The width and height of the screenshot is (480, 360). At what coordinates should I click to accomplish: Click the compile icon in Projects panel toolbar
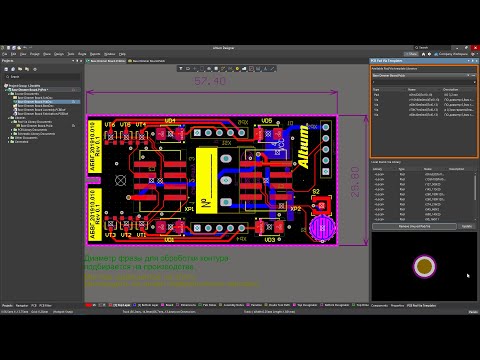point(13,69)
